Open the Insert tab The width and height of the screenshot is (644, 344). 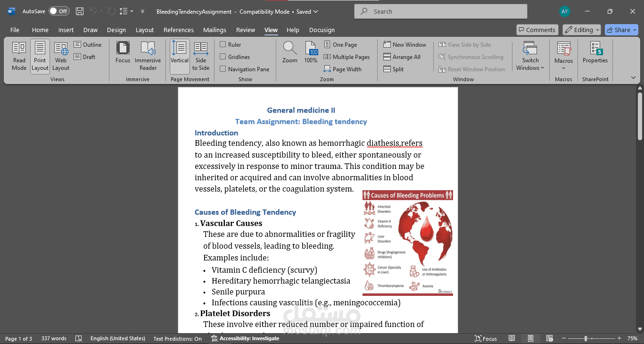coord(66,30)
